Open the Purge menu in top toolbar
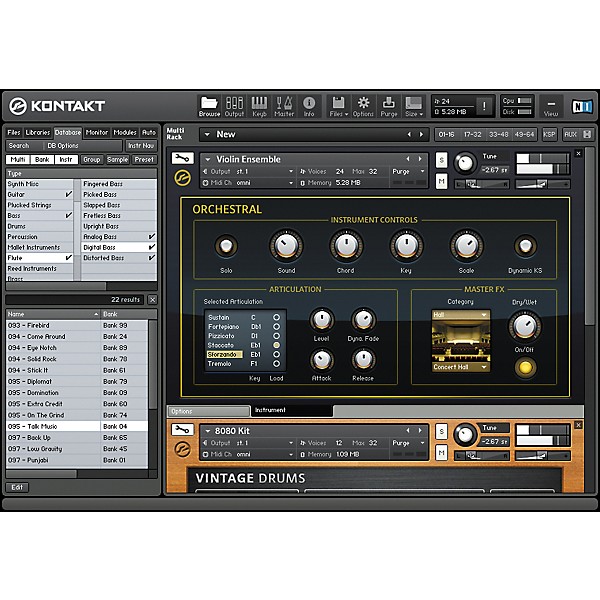 coord(388,106)
